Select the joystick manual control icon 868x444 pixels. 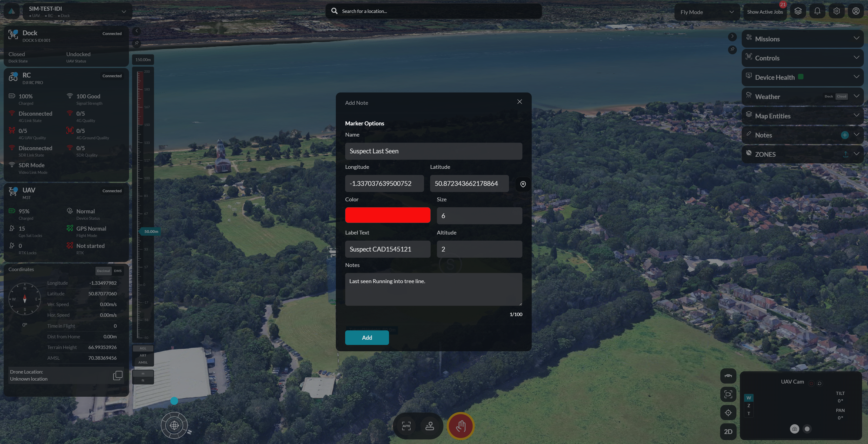429,426
